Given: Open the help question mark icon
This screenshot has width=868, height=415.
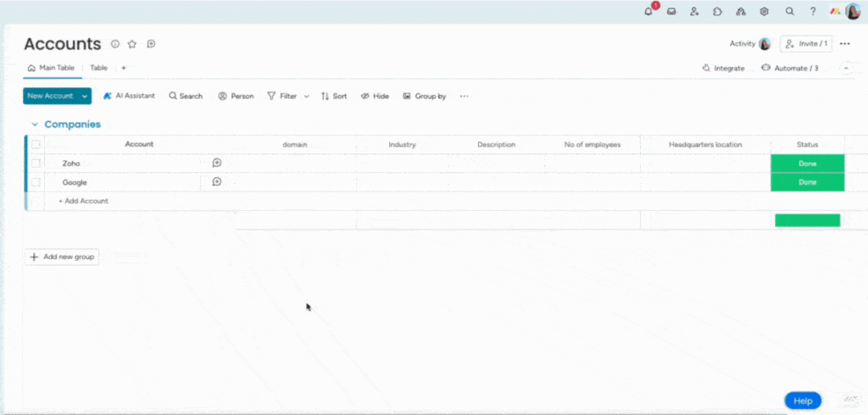Looking at the screenshot, I should (x=813, y=11).
